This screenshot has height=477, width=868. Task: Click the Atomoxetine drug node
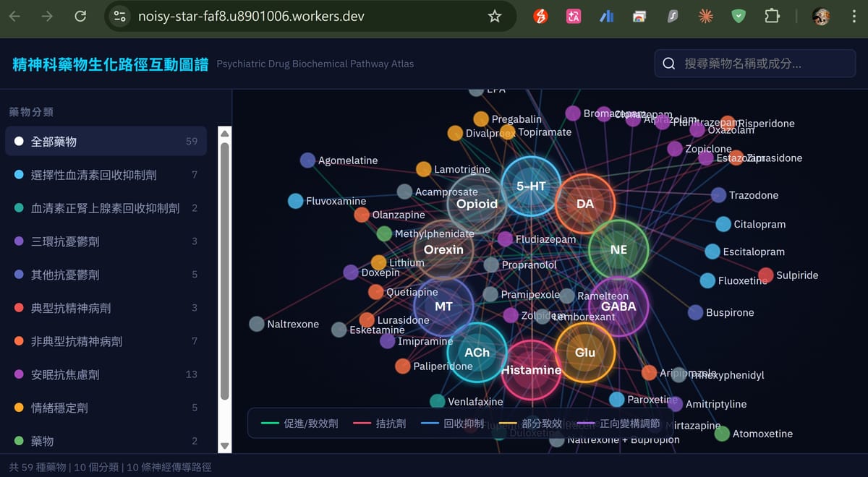pyautogui.click(x=722, y=434)
